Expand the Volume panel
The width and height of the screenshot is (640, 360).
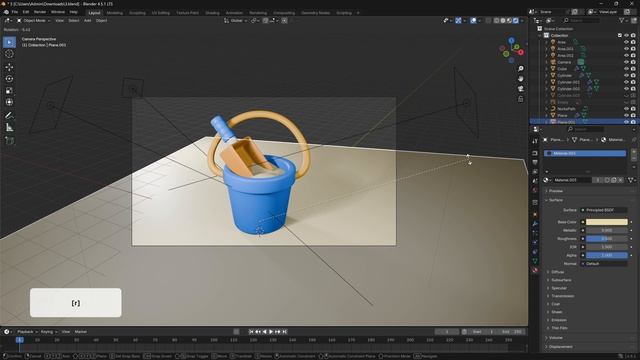click(x=556, y=338)
